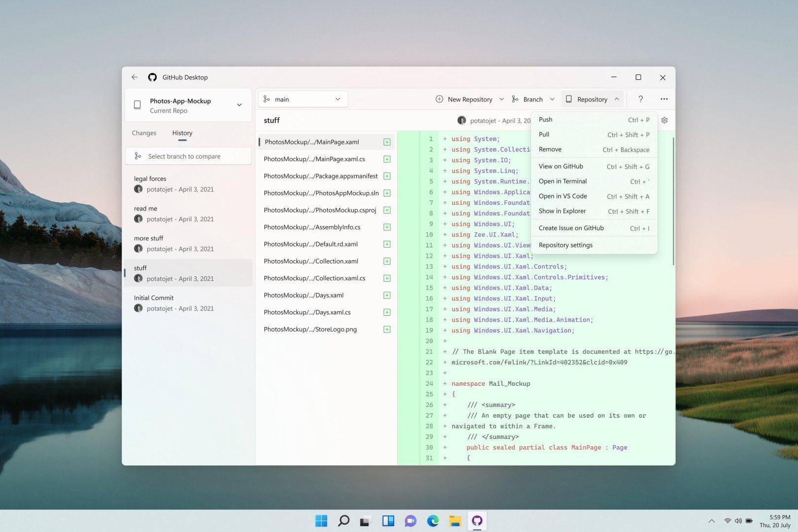This screenshot has width=798, height=532.
Task: Open File Explorer from the taskbar
Action: (455, 521)
